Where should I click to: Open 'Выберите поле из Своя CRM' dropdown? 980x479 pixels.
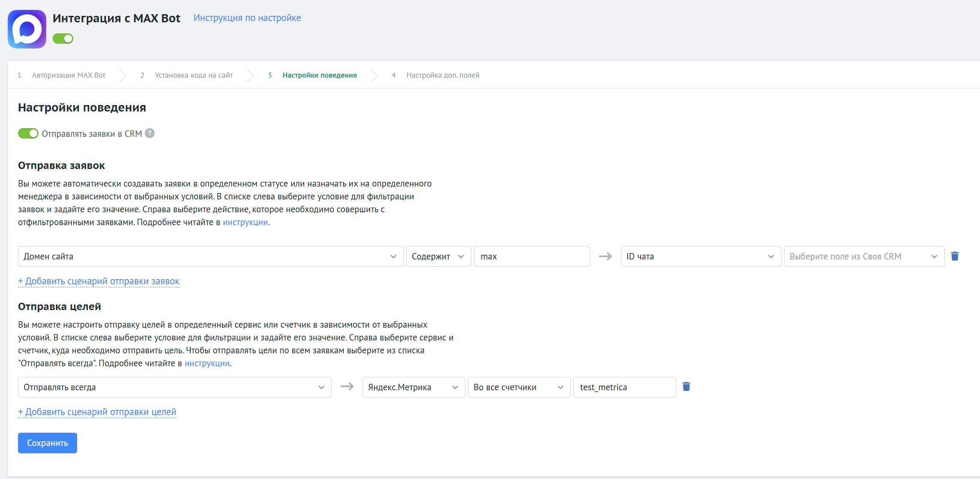click(x=863, y=256)
